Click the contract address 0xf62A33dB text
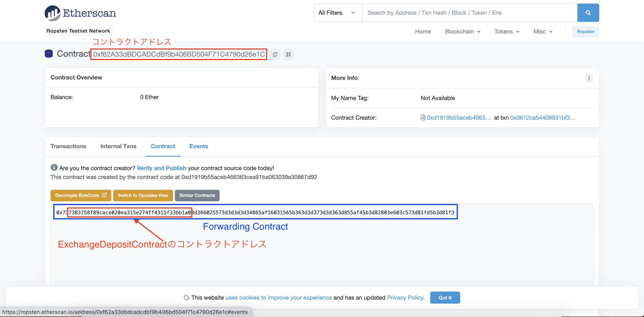 pyautogui.click(x=179, y=54)
